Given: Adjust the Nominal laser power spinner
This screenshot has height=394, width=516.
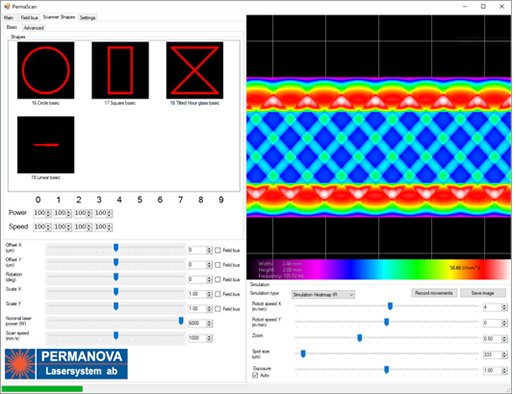Looking at the screenshot, I should (209, 323).
